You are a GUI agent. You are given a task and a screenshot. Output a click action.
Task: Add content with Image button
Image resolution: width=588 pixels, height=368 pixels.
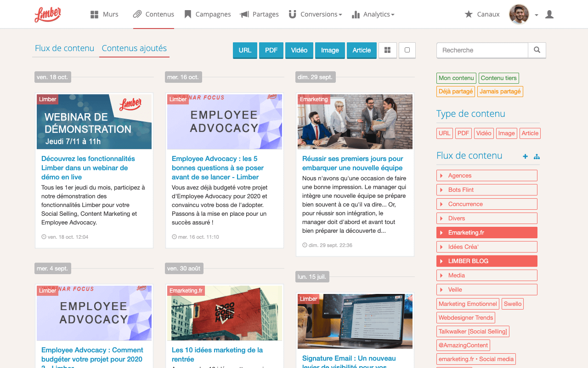point(330,50)
